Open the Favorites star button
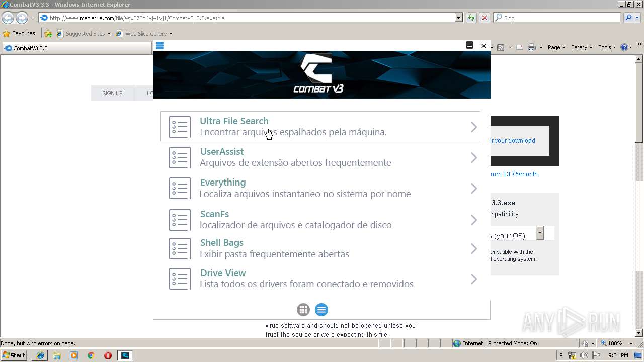Image resolution: width=644 pixels, height=362 pixels. tap(19, 33)
